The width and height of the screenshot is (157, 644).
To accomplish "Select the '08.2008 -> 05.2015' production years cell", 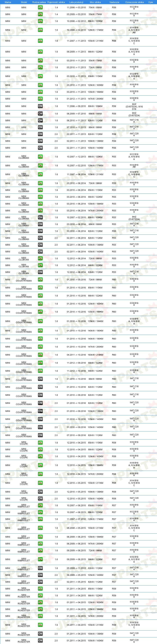I will [76, 528].
